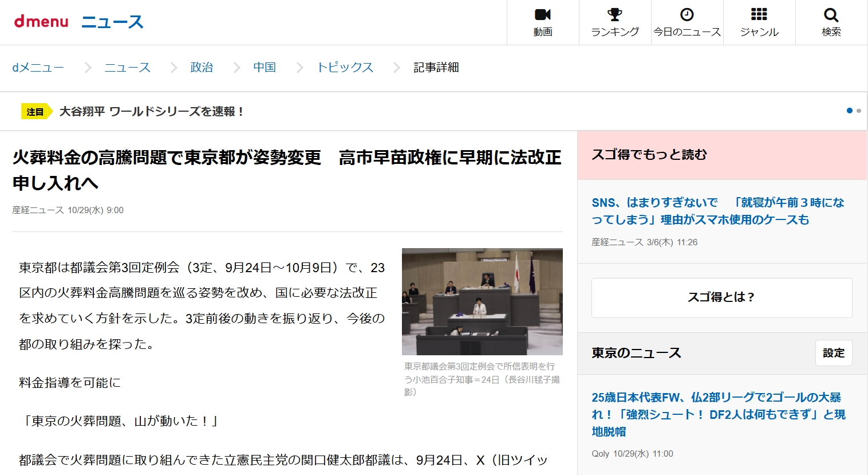Select the second ticker pagination dot
Viewport: 868px width, 475px height.
858,111
